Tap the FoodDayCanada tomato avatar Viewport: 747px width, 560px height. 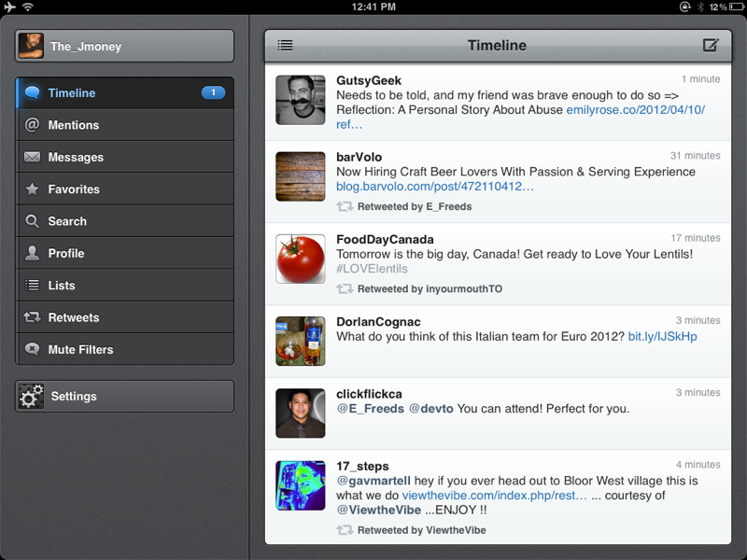click(x=301, y=259)
